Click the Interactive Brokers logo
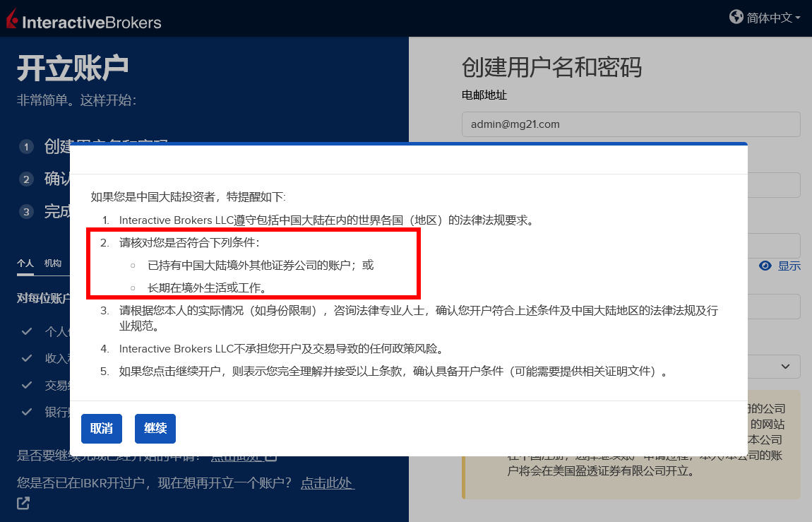This screenshot has width=812, height=522. coord(84,20)
